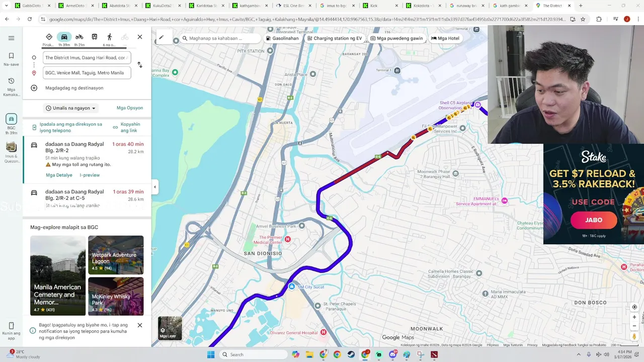Collapse the side panel arrow handle
Screen dimensions: 644x362
(x=155, y=187)
